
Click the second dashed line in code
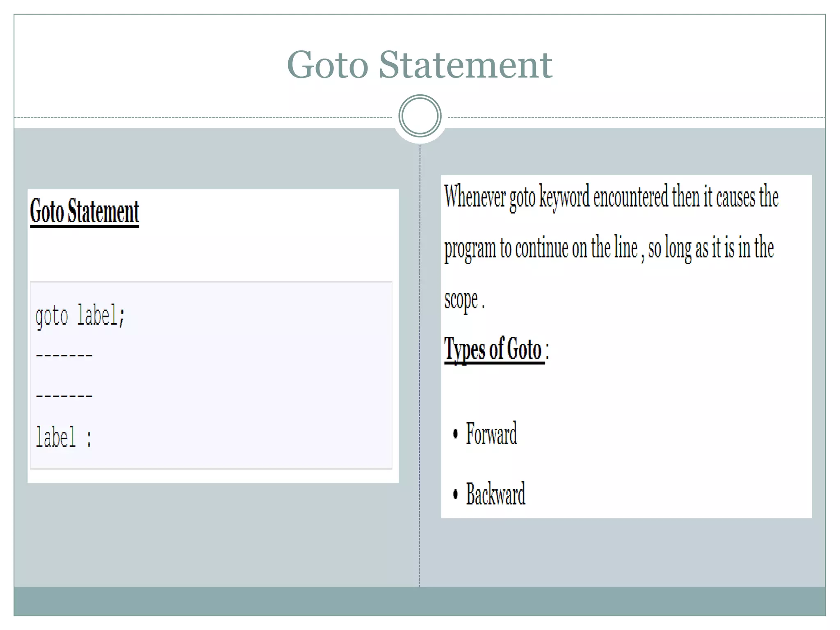tap(64, 396)
